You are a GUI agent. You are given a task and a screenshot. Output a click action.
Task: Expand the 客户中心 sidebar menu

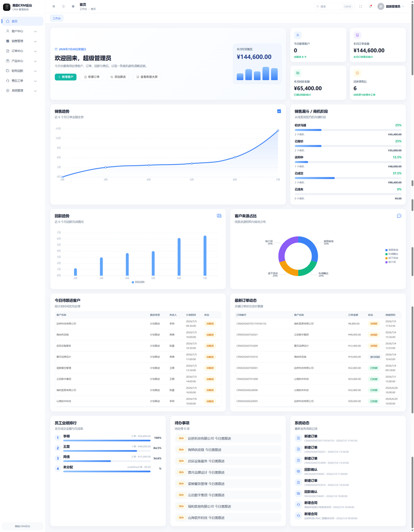coord(22,31)
